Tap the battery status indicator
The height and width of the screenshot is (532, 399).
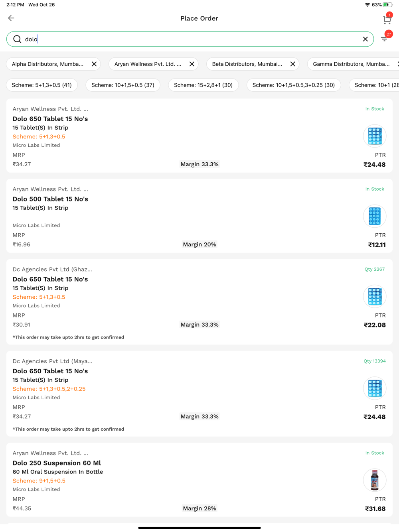pos(387,5)
